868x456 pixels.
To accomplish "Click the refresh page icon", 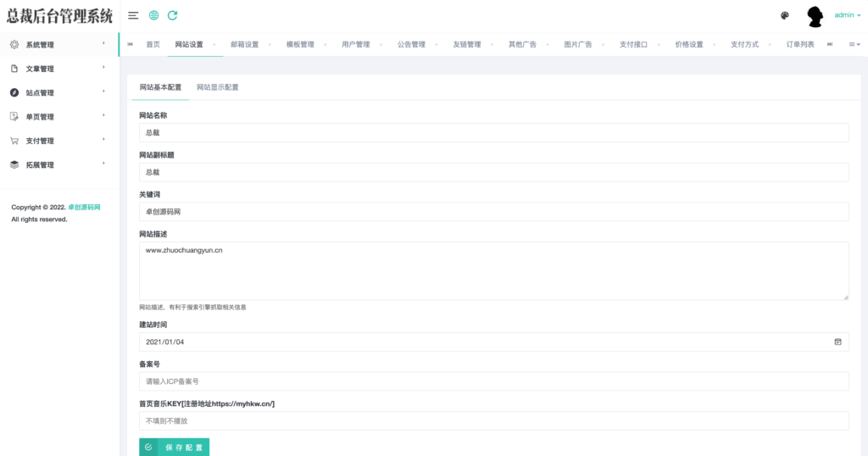I will tap(173, 15).
